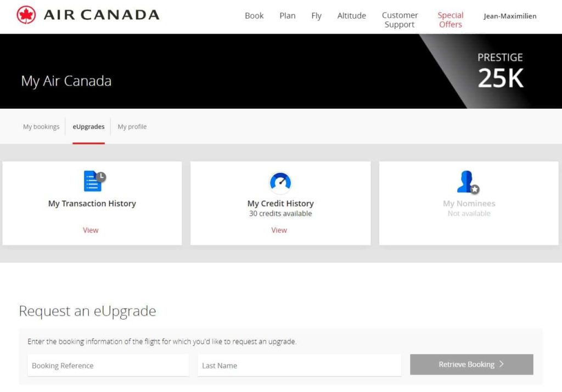Select the eUpgrades tab

(88, 126)
